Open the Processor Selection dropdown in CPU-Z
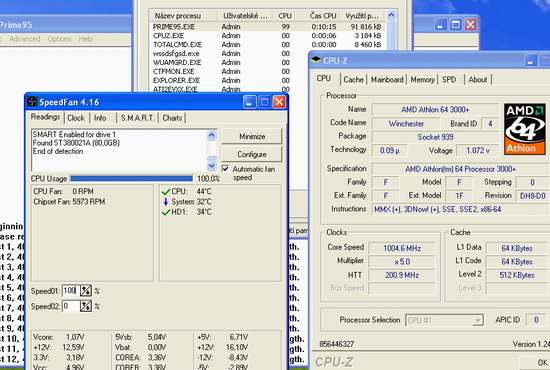This screenshot has width=550, height=370. click(444, 320)
